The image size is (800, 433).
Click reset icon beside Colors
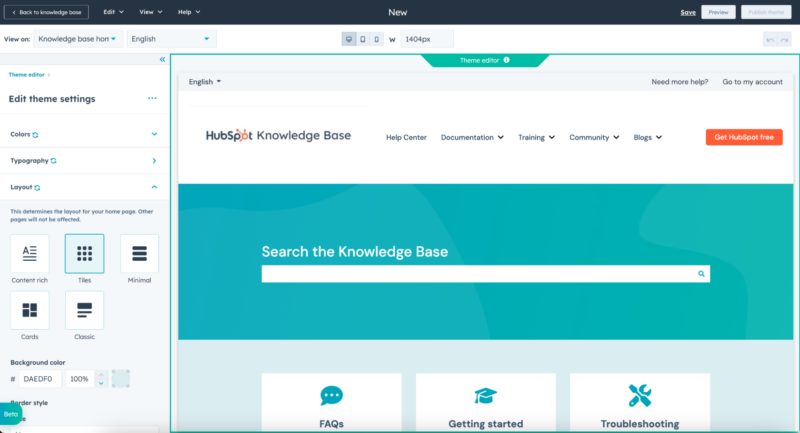[35, 135]
